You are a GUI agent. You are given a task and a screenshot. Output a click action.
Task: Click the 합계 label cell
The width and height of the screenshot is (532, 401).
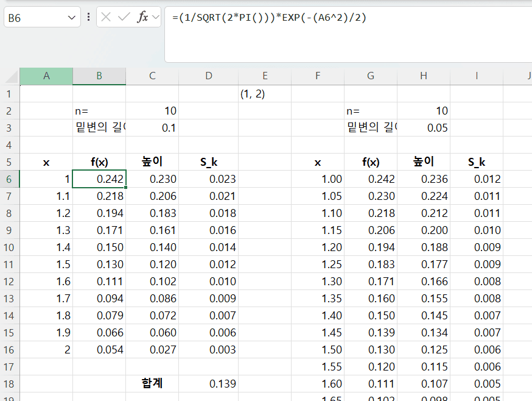(x=152, y=384)
